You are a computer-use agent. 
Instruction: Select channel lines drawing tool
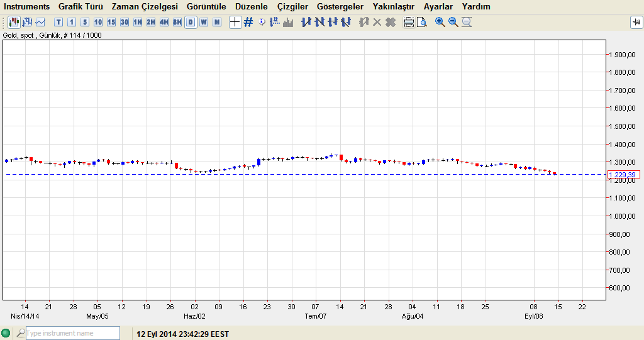tap(346, 22)
